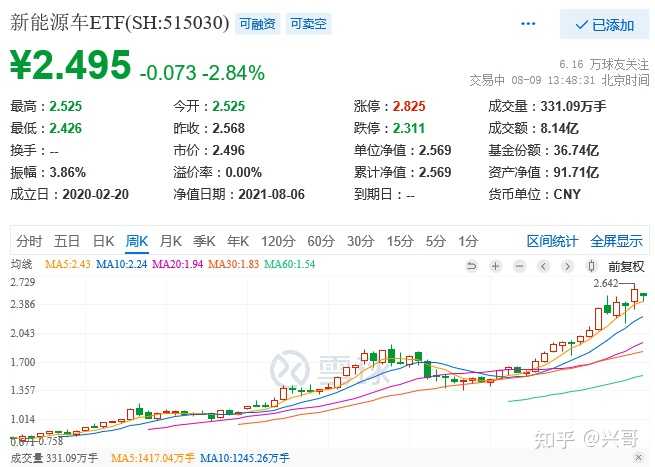
Task: Switch to the 15分 chart tab
Action: [x=400, y=241]
